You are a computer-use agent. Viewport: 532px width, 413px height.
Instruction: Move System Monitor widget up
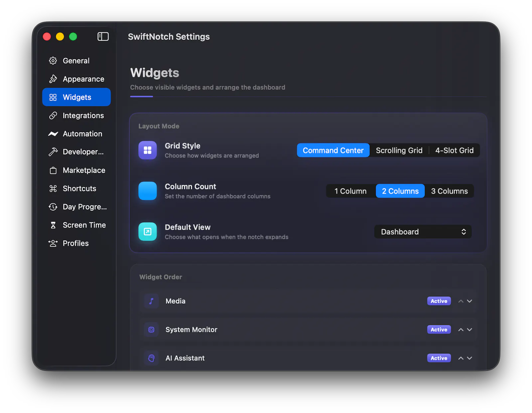pyautogui.click(x=461, y=330)
